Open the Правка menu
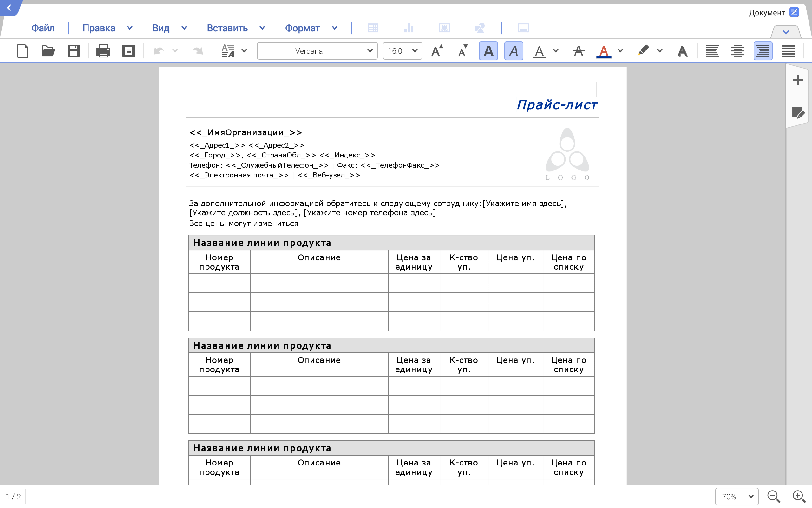This screenshot has width=812, height=508. point(99,28)
